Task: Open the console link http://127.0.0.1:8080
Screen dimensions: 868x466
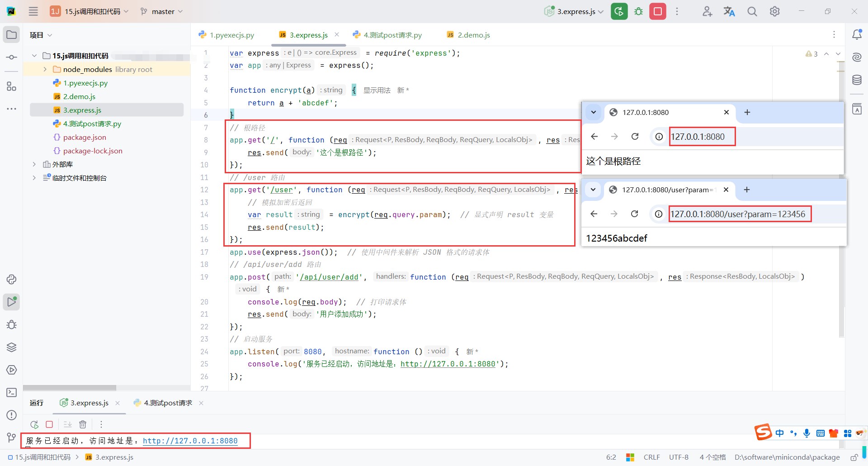Action: pos(190,441)
